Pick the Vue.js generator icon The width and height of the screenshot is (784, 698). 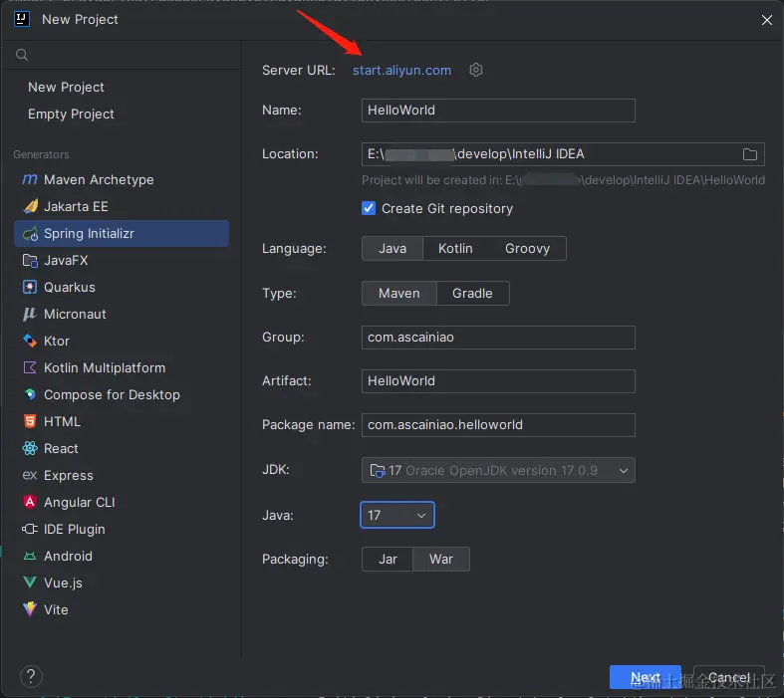point(30,582)
